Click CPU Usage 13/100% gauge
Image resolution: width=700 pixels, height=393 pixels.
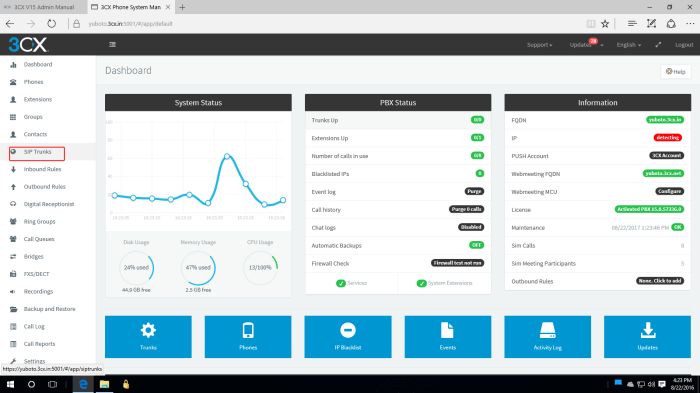[x=260, y=268]
